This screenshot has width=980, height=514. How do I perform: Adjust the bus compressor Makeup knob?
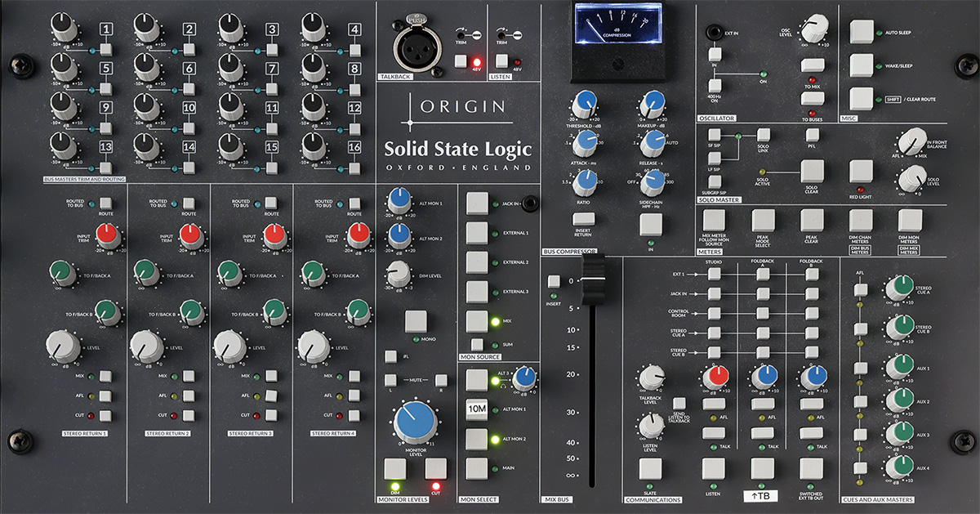[653, 104]
